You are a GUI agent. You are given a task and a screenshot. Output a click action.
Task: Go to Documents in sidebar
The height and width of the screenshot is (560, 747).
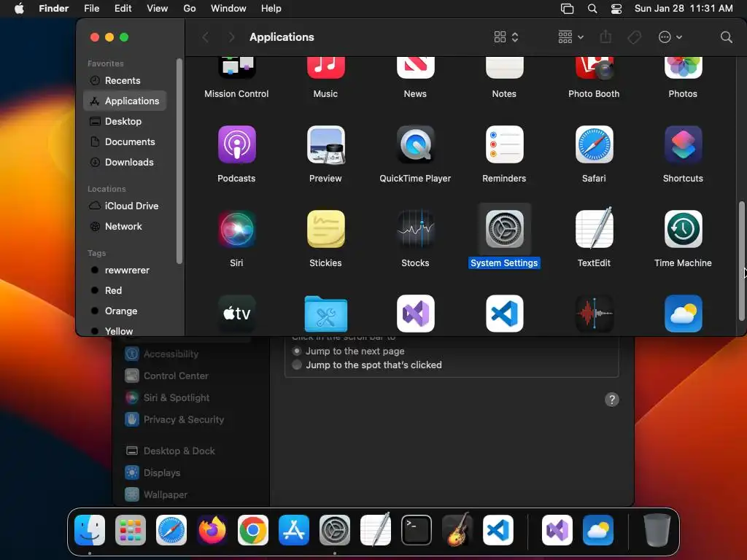pos(125,142)
